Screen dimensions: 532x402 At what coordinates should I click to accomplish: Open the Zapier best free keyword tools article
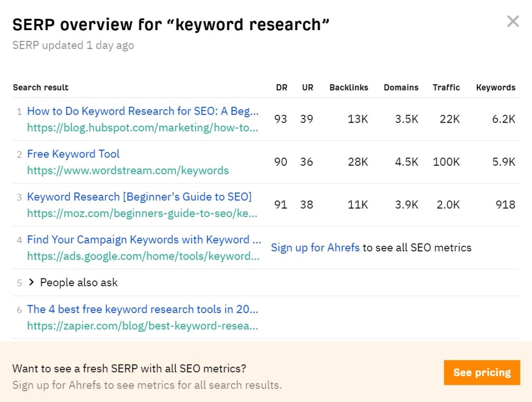(x=142, y=310)
